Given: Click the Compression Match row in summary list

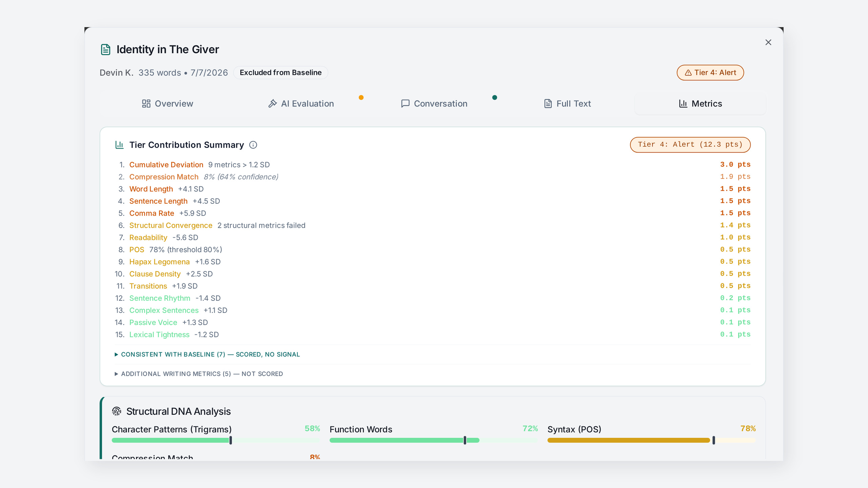Looking at the screenshot, I should pos(433,177).
